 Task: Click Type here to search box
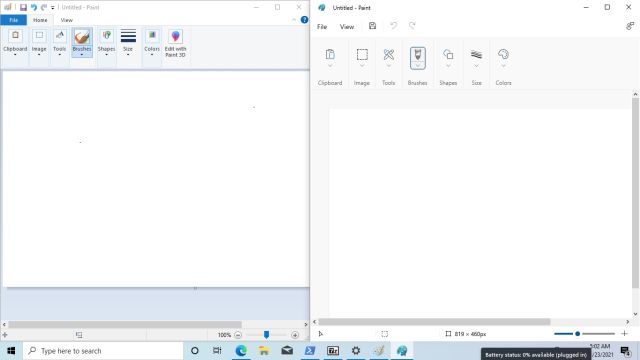103,351
